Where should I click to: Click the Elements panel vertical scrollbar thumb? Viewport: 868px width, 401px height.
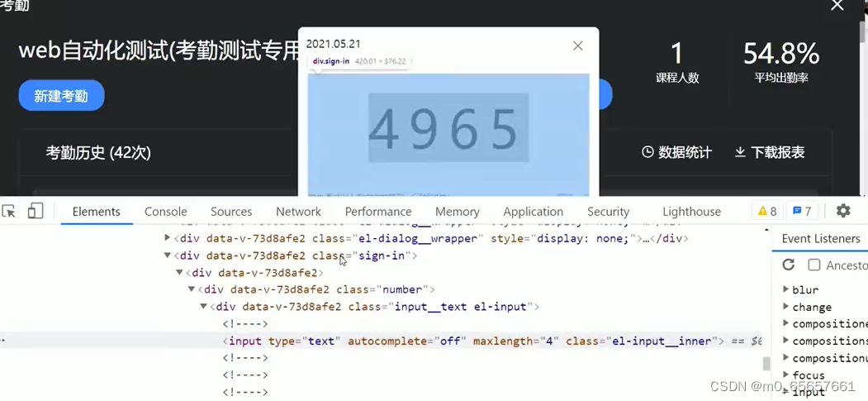(x=766, y=364)
